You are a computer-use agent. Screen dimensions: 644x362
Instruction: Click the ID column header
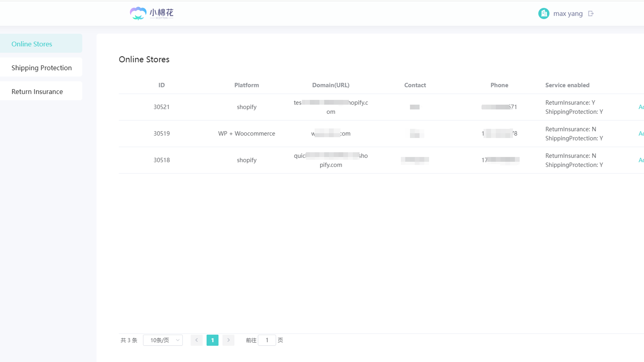coord(161,85)
